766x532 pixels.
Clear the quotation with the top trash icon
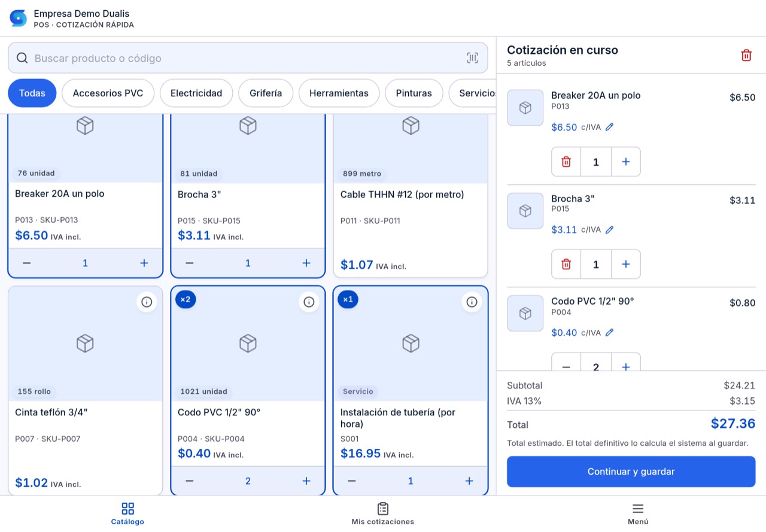click(x=746, y=56)
